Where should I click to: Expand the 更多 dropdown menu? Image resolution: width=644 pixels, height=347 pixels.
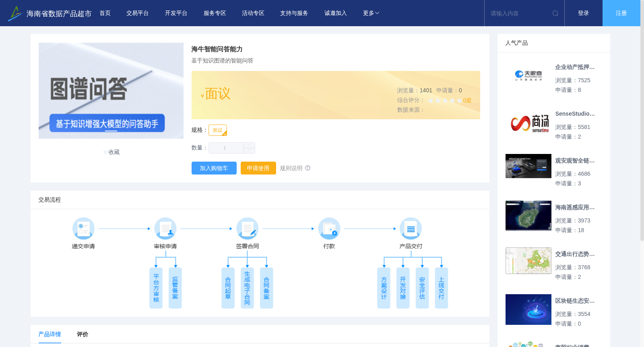(371, 13)
